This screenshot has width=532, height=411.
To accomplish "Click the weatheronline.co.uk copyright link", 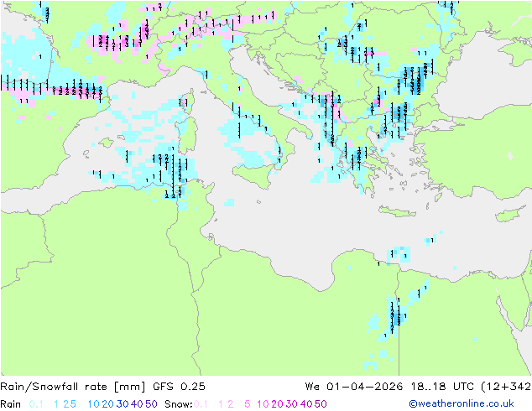I will coord(462,403).
